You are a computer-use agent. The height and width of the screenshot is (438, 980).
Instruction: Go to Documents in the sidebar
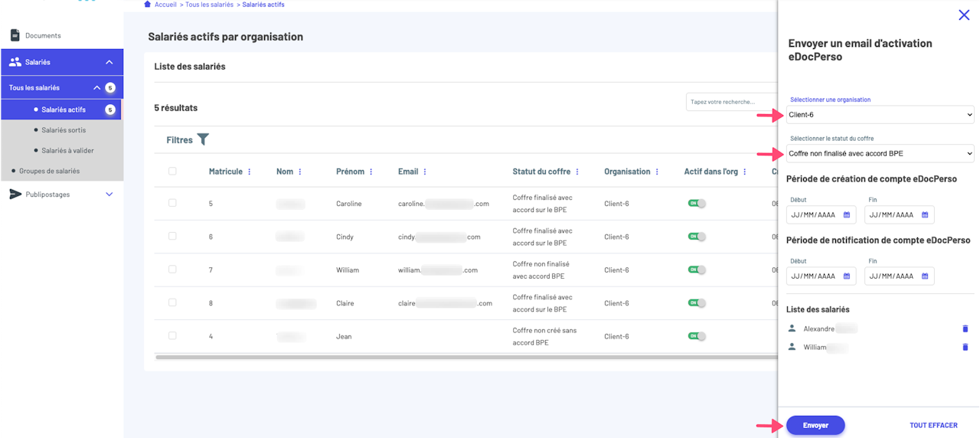(43, 35)
